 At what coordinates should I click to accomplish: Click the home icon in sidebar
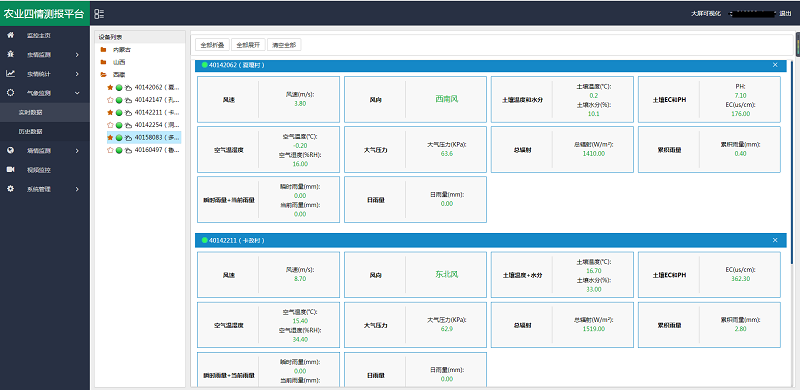(x=11, y=35)
